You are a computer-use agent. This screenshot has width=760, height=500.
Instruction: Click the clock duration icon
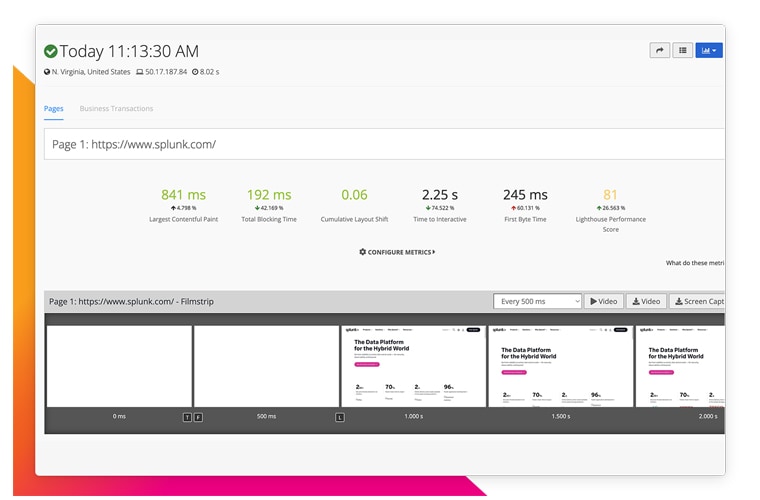[x=195, y=72]
